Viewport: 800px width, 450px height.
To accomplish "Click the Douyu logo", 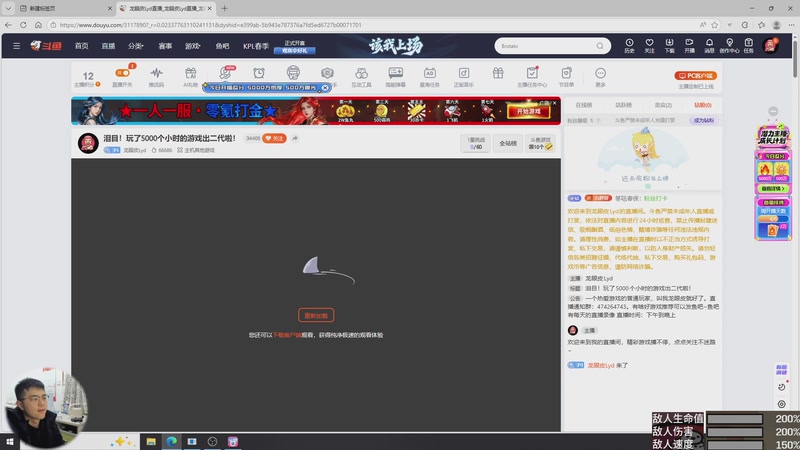I will point(46,46).
